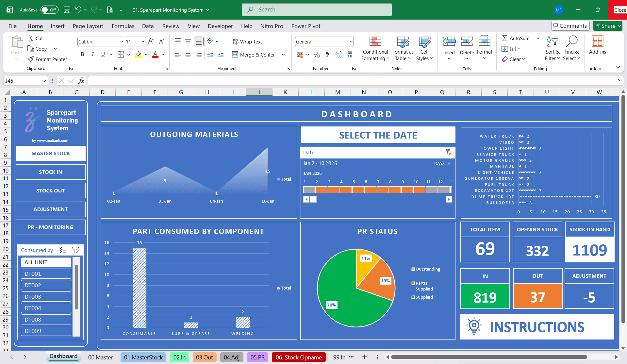
Task: Select DT003 in the Consumed by slicer
Action: 46,296
